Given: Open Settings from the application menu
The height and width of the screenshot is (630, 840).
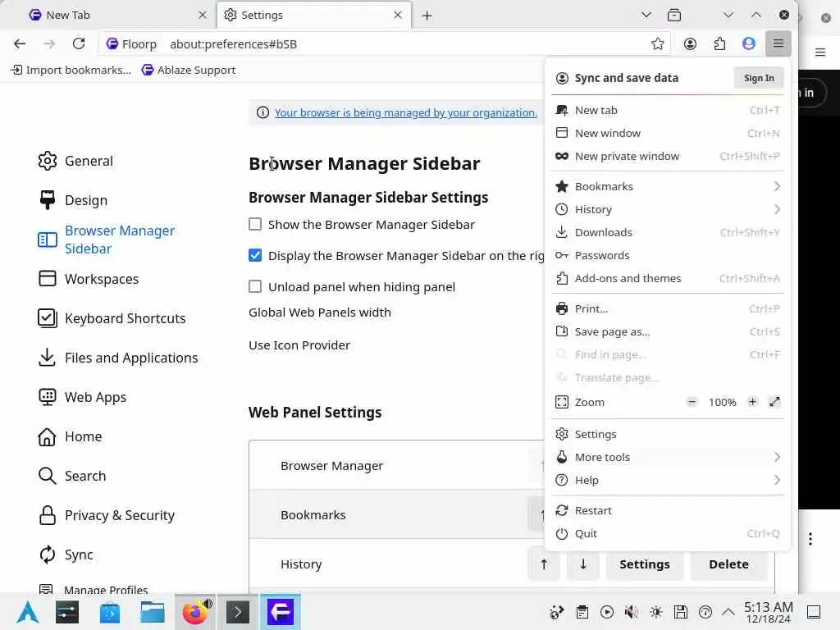Looking at the screenshot, I should (668, 434).
